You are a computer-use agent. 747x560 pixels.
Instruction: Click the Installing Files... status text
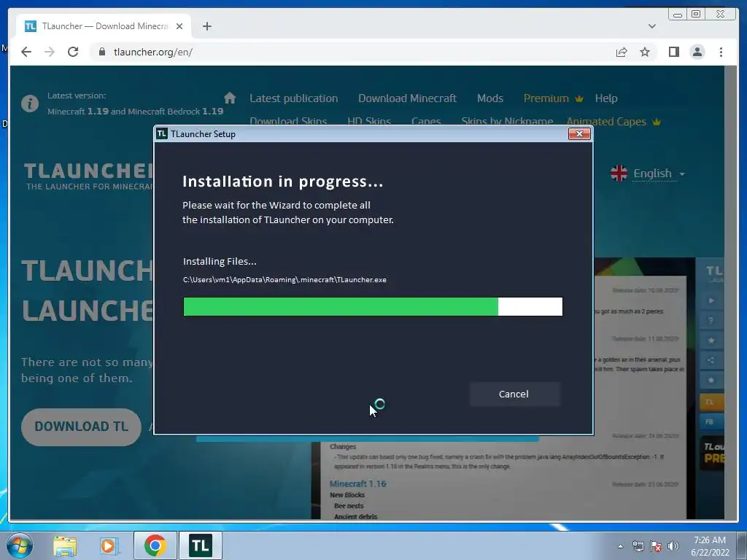220,262
